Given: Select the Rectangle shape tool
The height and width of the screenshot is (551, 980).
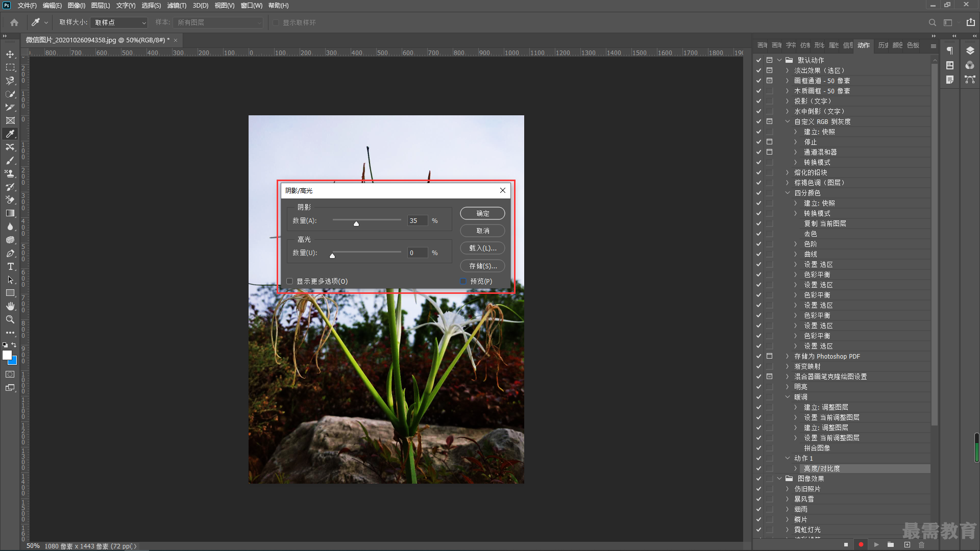Looking at the screenshot, I should [x=10, y=293].
